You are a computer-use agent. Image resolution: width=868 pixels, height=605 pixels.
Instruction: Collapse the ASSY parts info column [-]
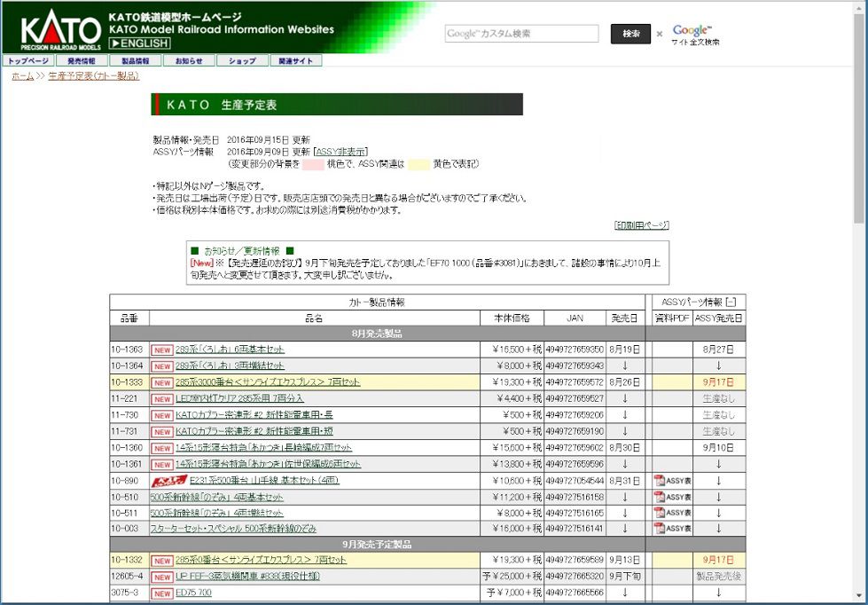click(x=730, y=302)
